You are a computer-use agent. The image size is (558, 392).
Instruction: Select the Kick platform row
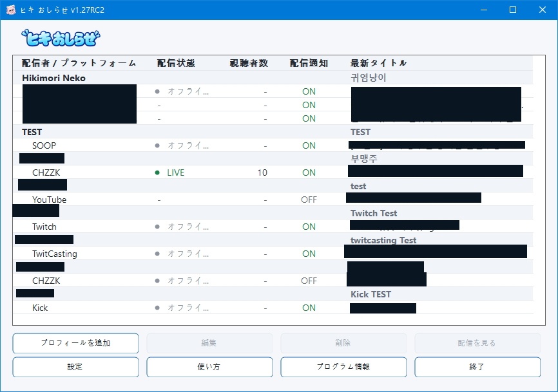click(x=273, y=308)
